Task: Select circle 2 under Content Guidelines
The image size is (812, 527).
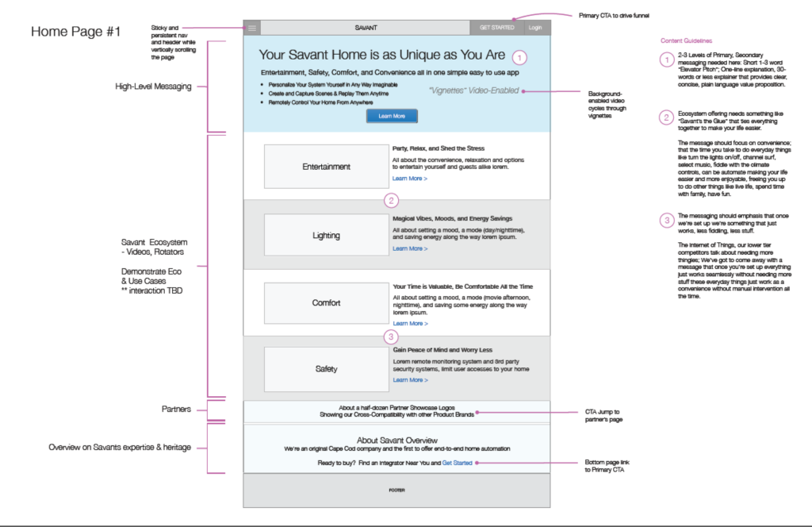Action: [x=667, y=118]
